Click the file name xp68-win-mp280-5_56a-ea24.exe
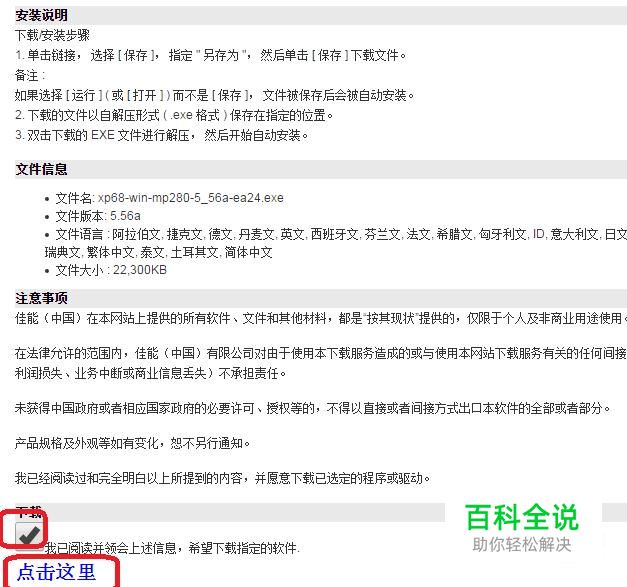Screen dimensions: 627x587 [191, 198]
